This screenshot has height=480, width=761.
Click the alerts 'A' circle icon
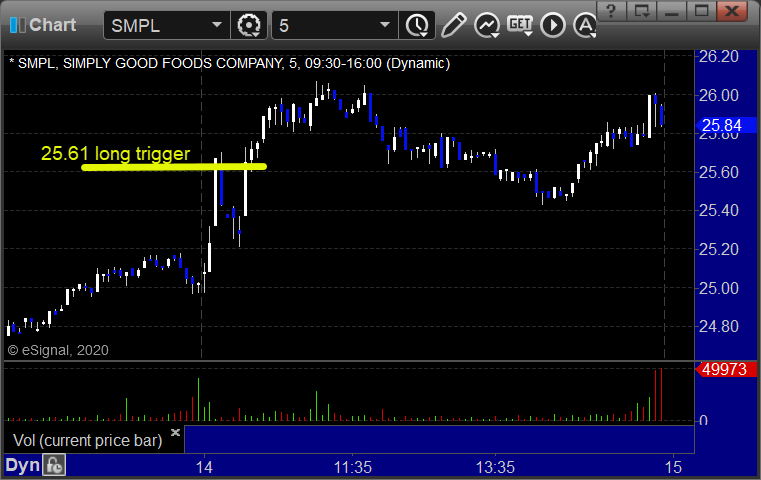pos(585,25)
